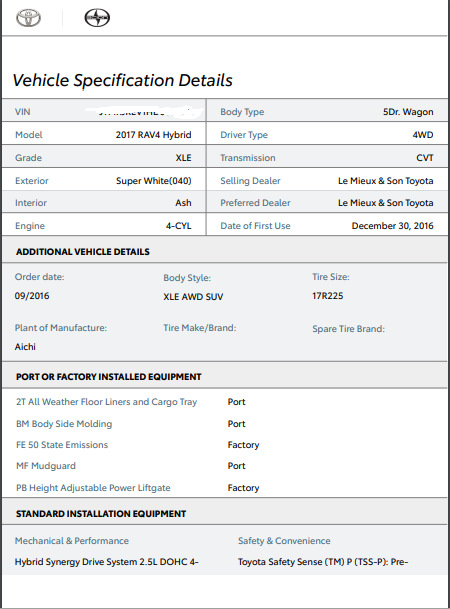Select the Mechanical & Performance column heading
Screen dimensions: 450x609
(72, 541)
